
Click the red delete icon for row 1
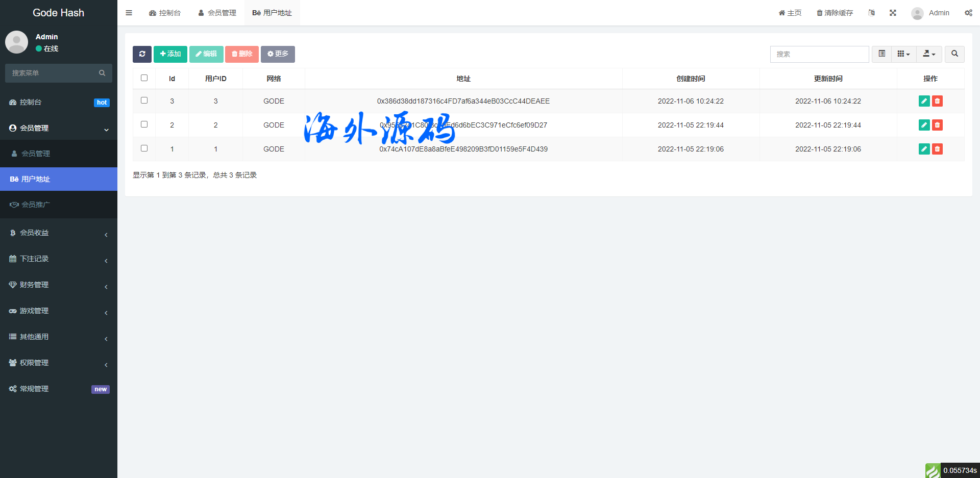tap(937, 149)
